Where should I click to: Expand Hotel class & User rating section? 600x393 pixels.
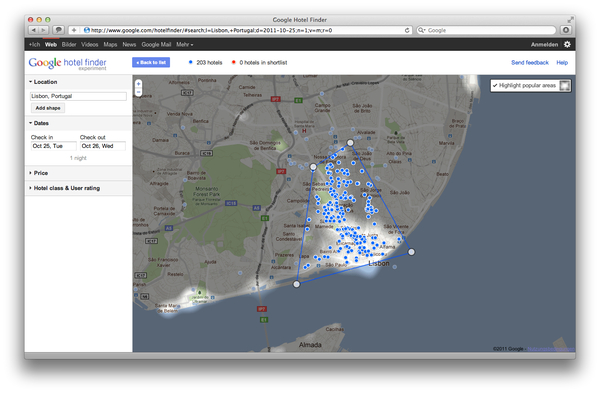click(x=64, y=188)
